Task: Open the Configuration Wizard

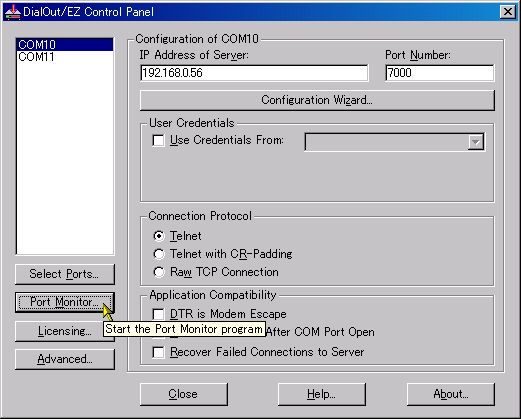Action: pyautogui.click(x=317, y=100)
